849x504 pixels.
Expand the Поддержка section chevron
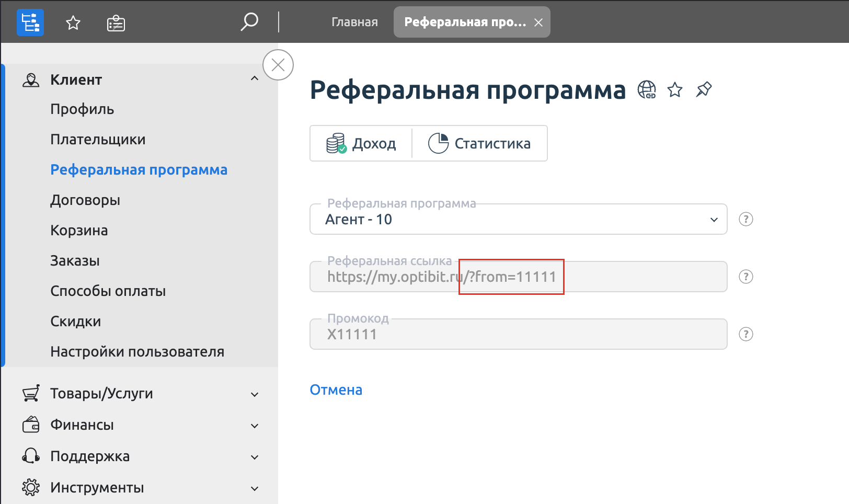[255, 457]
